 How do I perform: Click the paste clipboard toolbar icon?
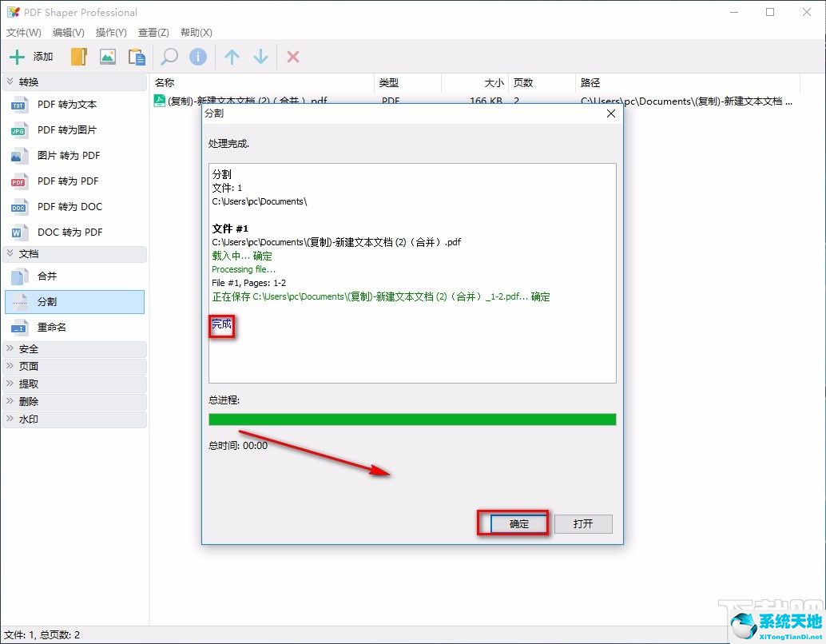(137, 57)
